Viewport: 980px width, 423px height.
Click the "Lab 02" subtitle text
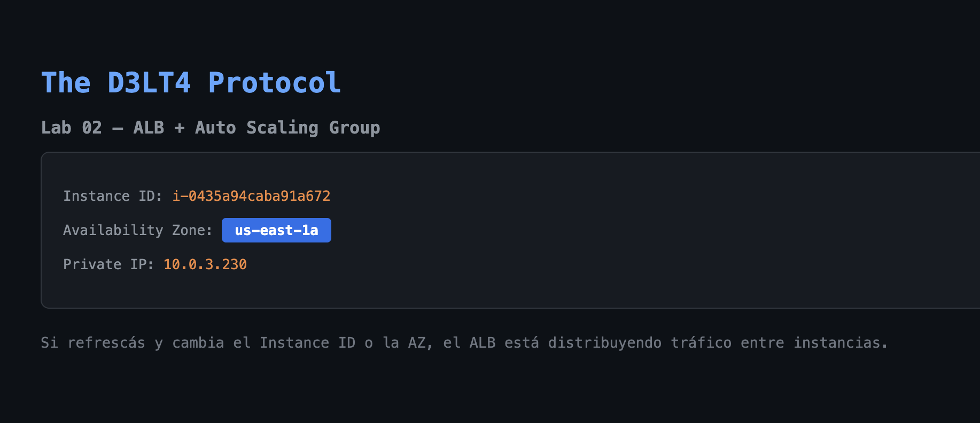[x=71, y=128]
